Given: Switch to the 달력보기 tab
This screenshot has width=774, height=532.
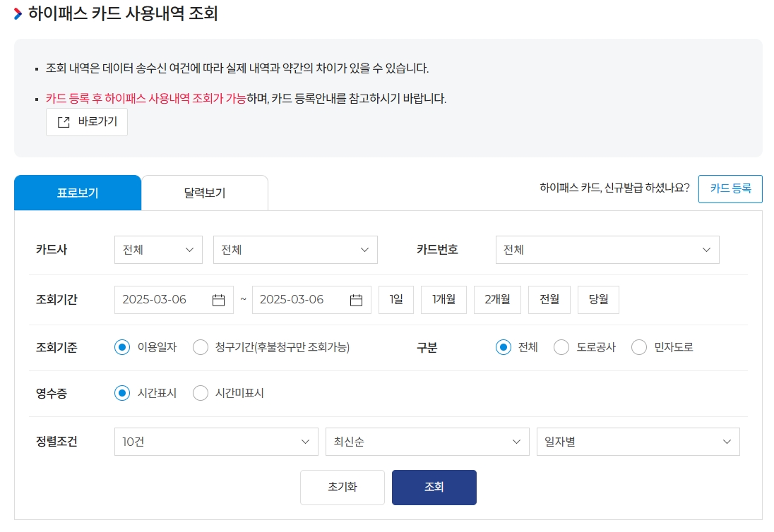Looking at the screenshot, I should 205,192.
